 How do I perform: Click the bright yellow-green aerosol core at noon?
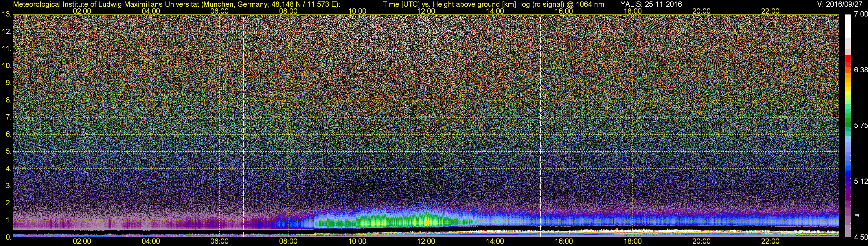(426, 222)
